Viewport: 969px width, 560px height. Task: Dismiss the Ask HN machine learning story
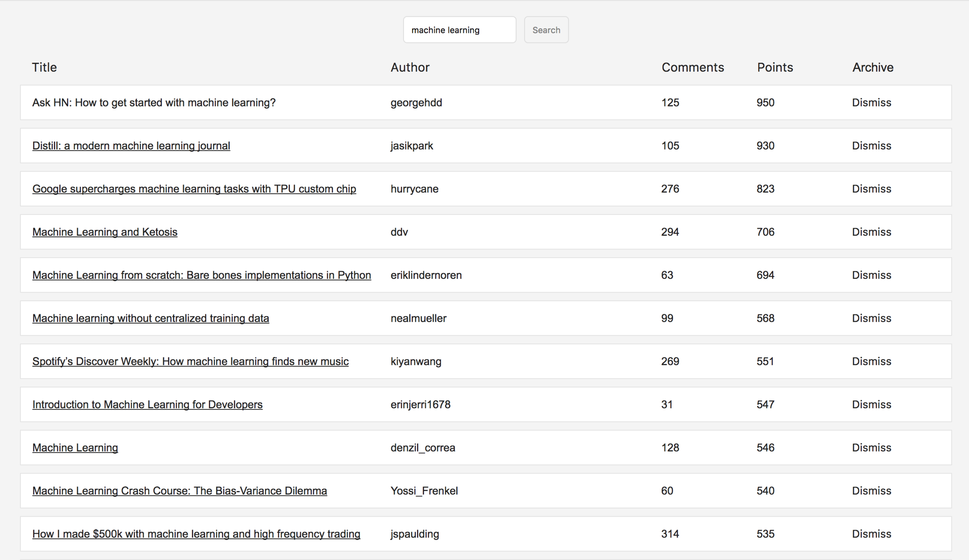pos(871,103)
